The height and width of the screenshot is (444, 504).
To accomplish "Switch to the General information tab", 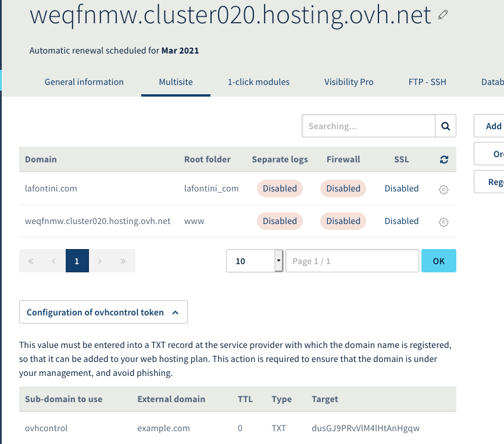I will tap(84, 82).
